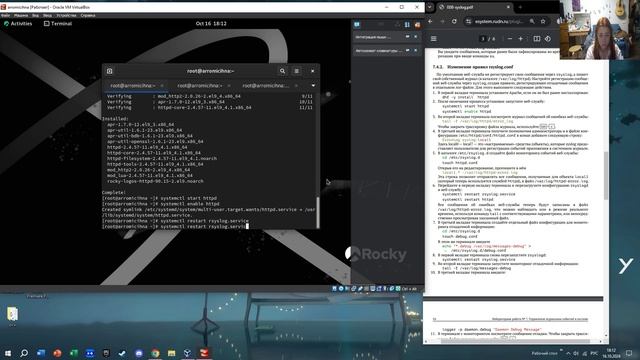The width and height of the screenshot is (640, 360).
Task: Open Discord from the taskbar
Action: click(139, 353)
